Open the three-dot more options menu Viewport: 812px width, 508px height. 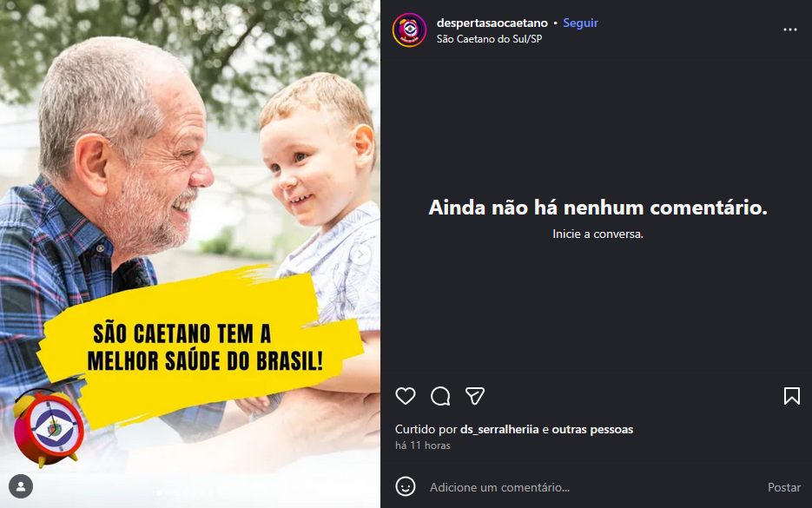click(x=790, y=30)
